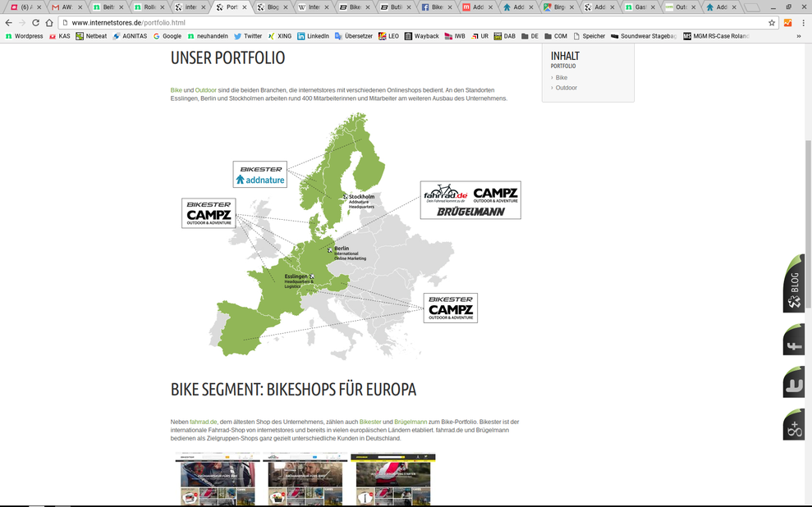The width and height of the screenshot is (812, 507).
Task: Open the MGM RS-Case Roland bookmark
Action: click(x=716, y=36)
